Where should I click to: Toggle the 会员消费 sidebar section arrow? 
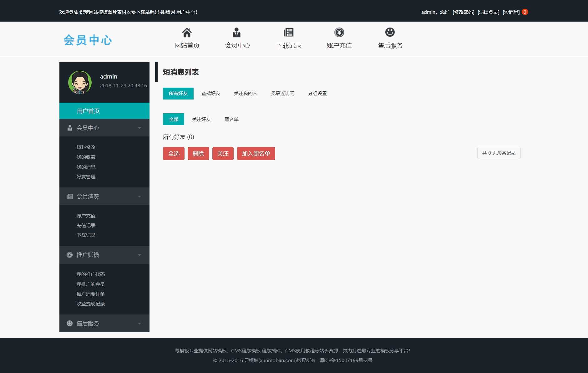point(139,197)
